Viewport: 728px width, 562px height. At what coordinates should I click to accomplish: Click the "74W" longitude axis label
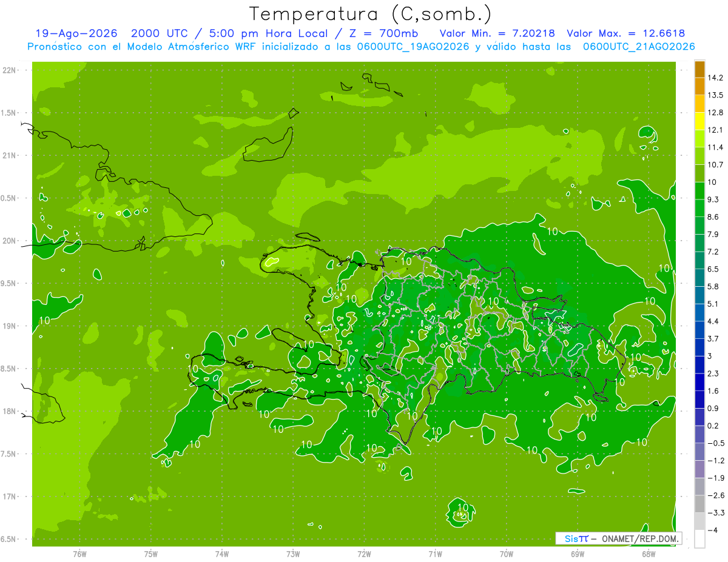click(222, 554)
